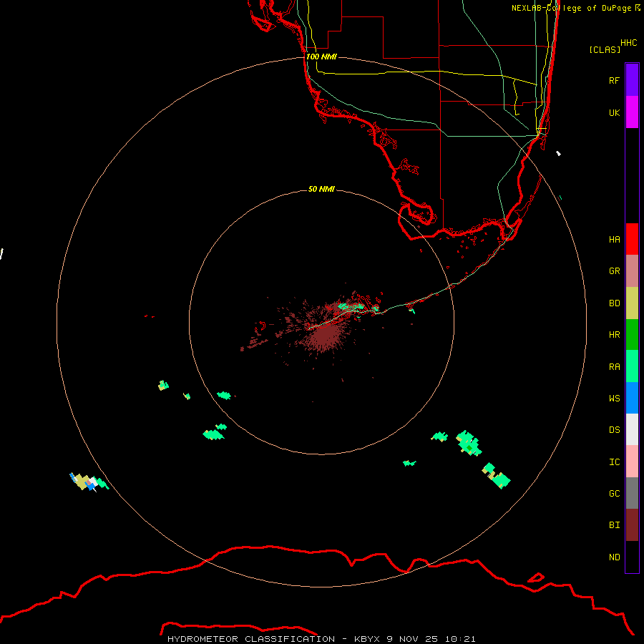The width and height of the screenshot is (644, 644).
Task: Click the RF legend label
Action: tap(614, 80)
